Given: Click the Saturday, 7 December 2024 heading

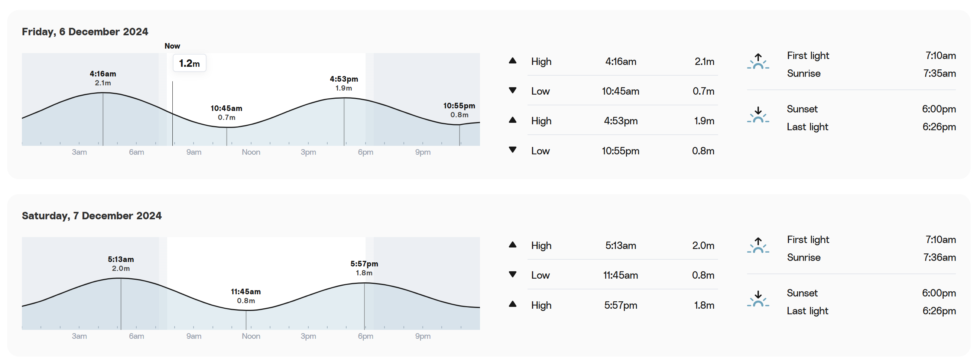Looking at the screenshot, I should tap(92, 216).
